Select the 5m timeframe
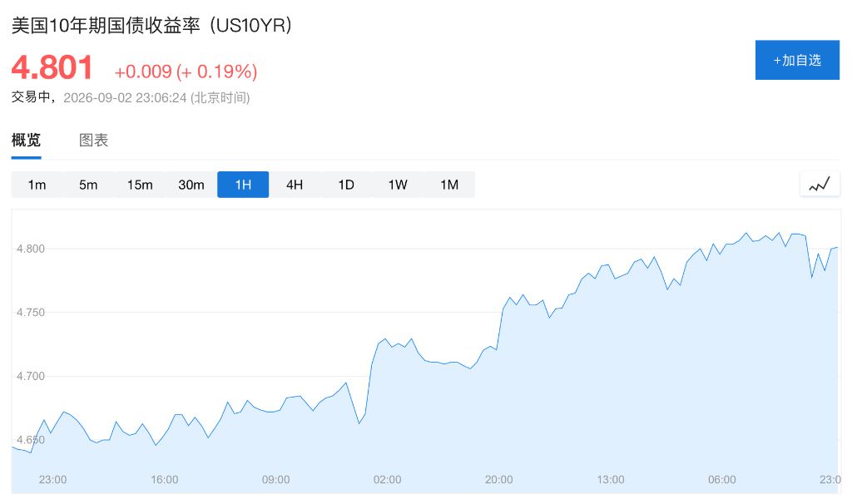Viewport: 852px width, 504px height. point(88,185)
